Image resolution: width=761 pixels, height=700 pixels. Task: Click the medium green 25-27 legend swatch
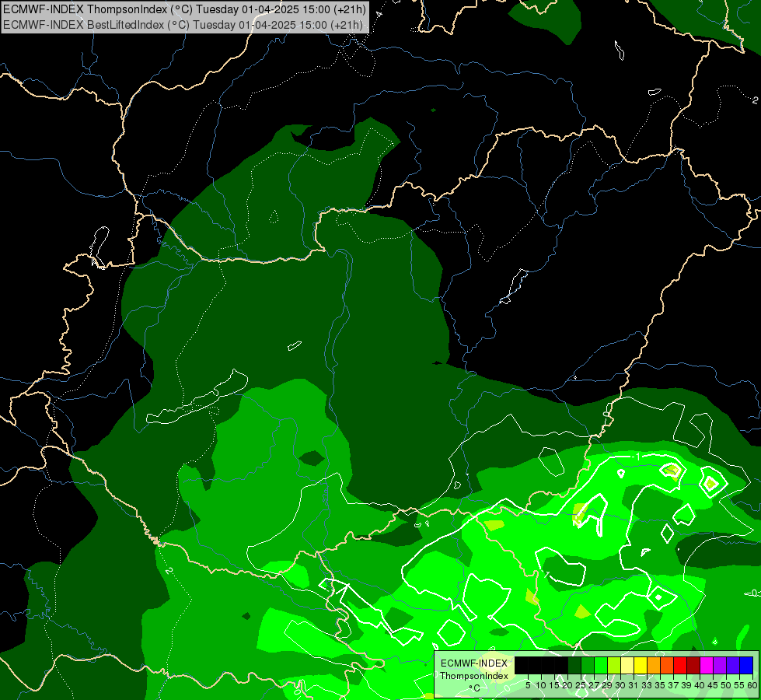point(588,666)
